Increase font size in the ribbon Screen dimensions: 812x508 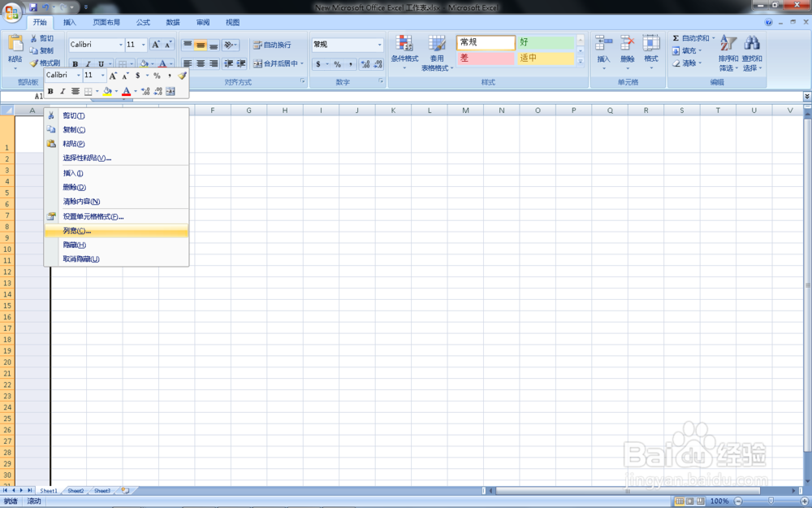155,45
